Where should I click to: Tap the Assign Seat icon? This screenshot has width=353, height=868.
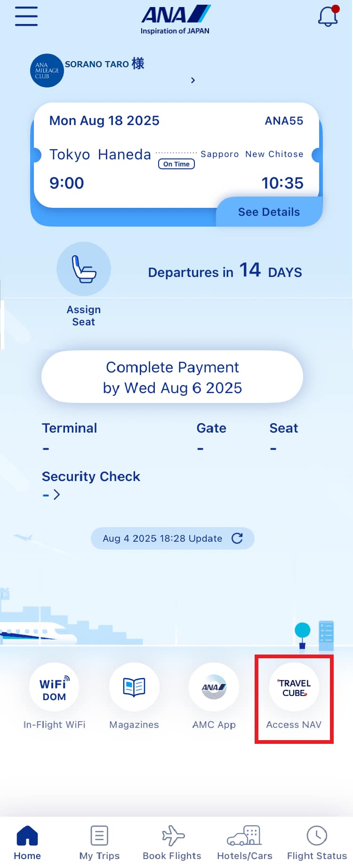(x=84, y=269)
